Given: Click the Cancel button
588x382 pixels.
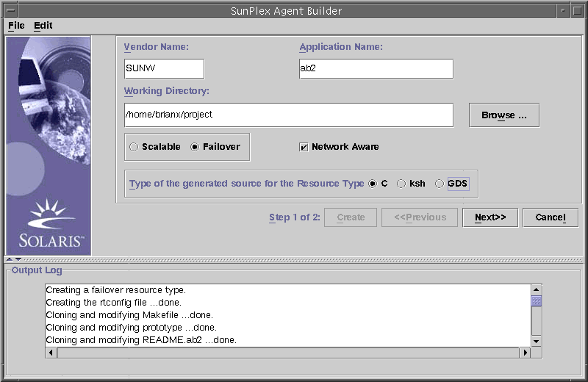Looking at the screenshot, I should (551, 217).
